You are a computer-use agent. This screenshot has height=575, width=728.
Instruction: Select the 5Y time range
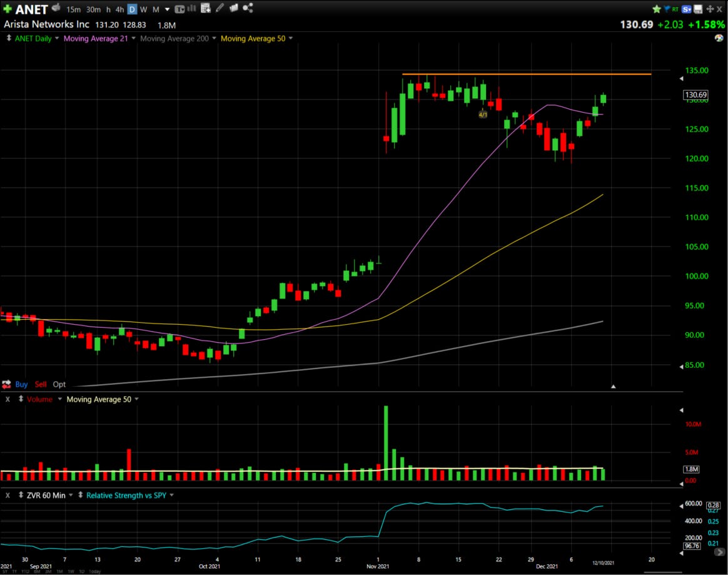4,572
